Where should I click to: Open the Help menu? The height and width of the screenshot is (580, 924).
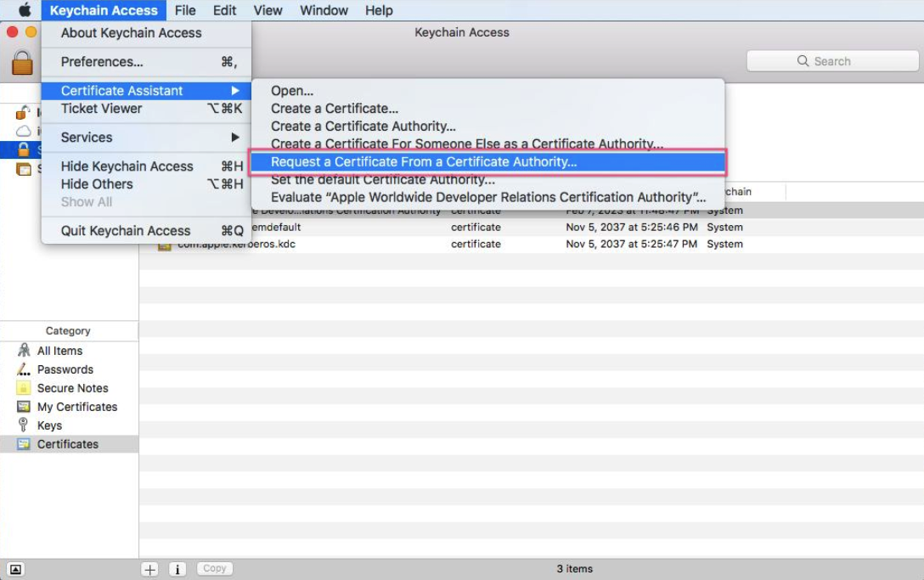(x=379, y=10)
